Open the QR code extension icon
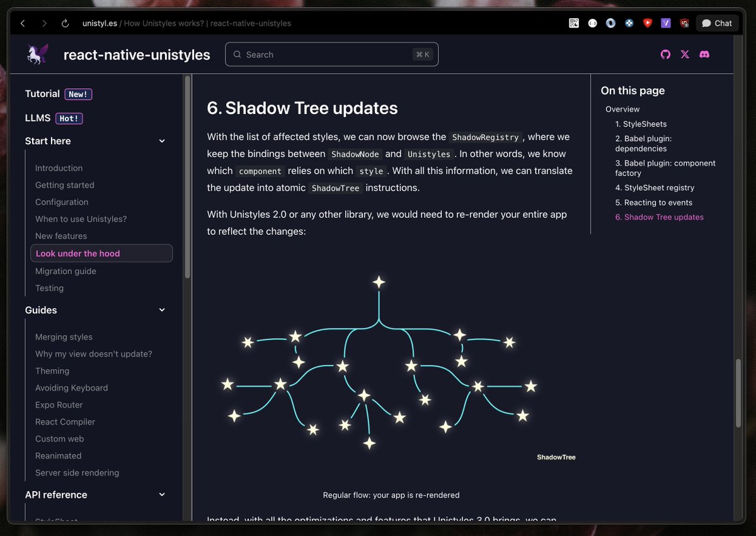This screenshot has width=756, height=536. 574,23
